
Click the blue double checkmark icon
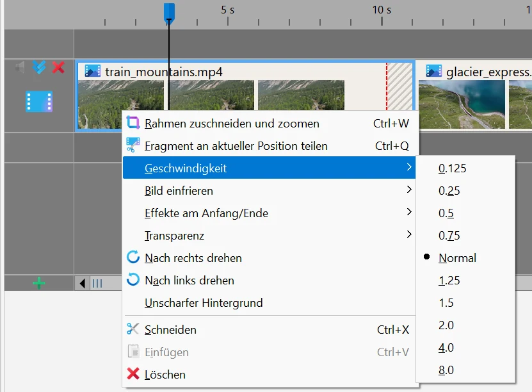39,67
